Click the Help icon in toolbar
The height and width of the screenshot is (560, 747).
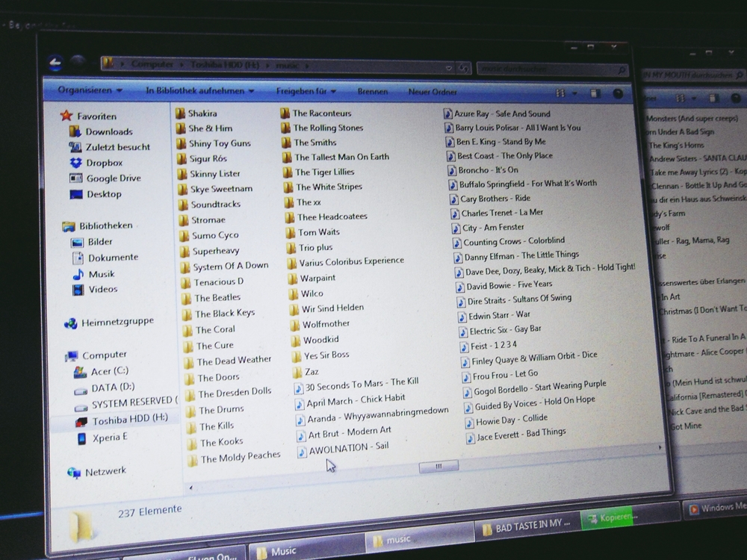pos(618,94)
